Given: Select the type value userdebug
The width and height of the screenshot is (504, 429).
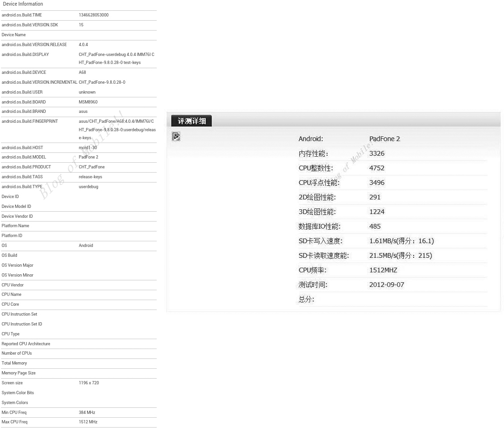Looking at the screenshot, I should click(x=88, y=187).
